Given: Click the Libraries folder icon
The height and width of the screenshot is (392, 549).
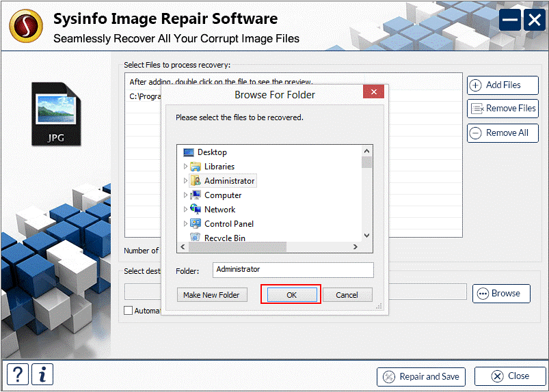Looking at the screenshot, I should pyautogui.click(x=196, y=167).
